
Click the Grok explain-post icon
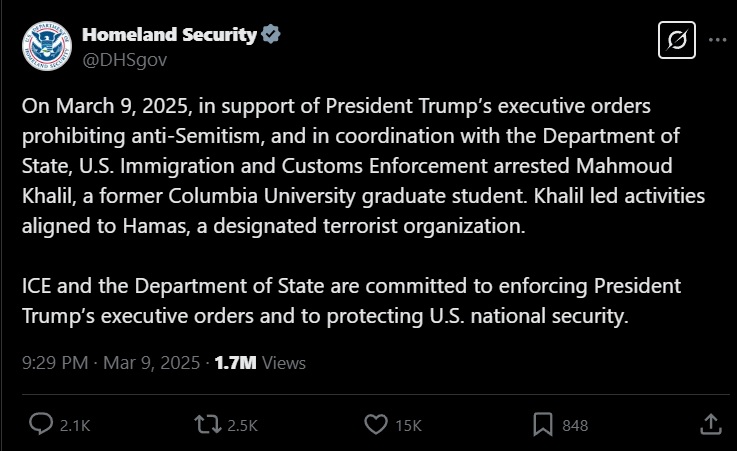pos(677,40)
